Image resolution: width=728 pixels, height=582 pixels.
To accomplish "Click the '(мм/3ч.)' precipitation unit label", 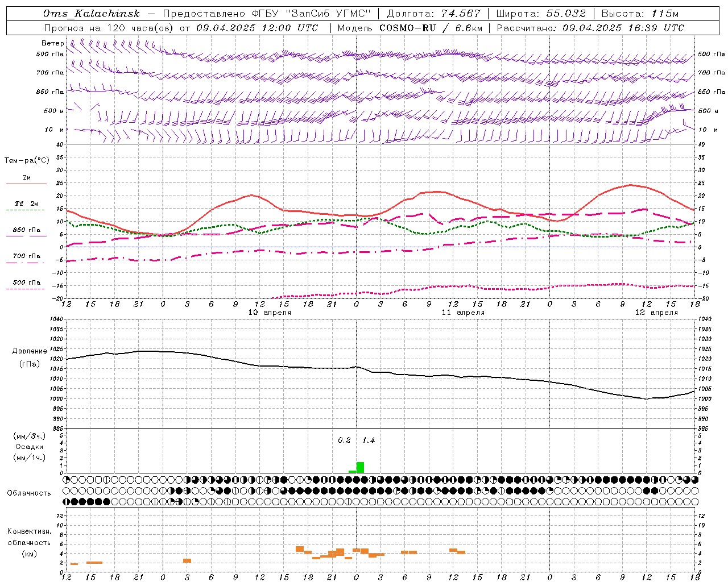I will pyautogui.click(x=28, y=436).
